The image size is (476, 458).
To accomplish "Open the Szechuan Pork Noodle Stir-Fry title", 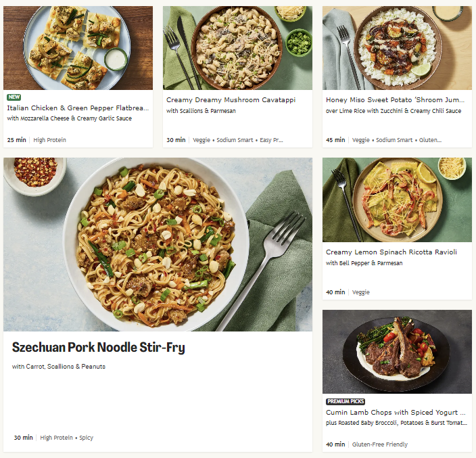I will 98,348.
